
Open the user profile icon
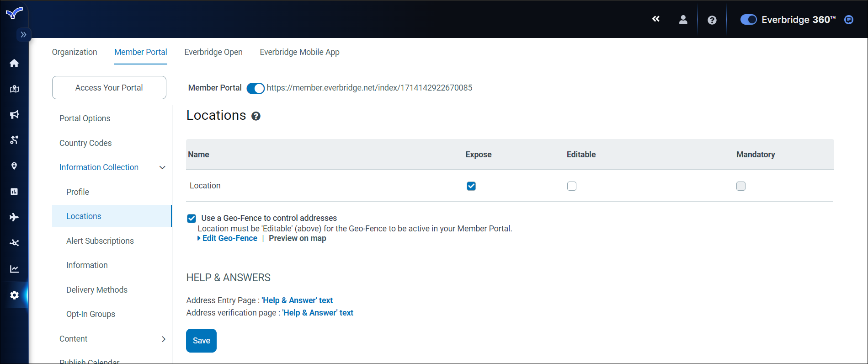(683, 20)
